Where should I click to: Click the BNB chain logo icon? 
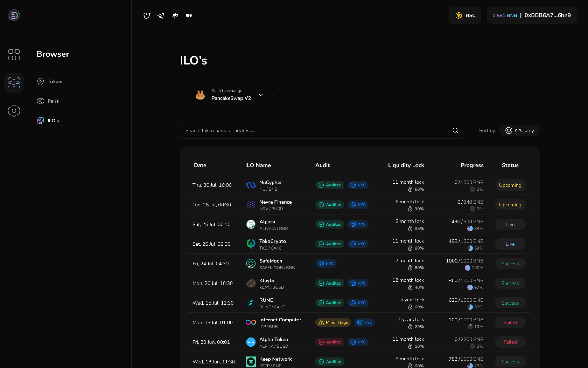coord(458,16)
